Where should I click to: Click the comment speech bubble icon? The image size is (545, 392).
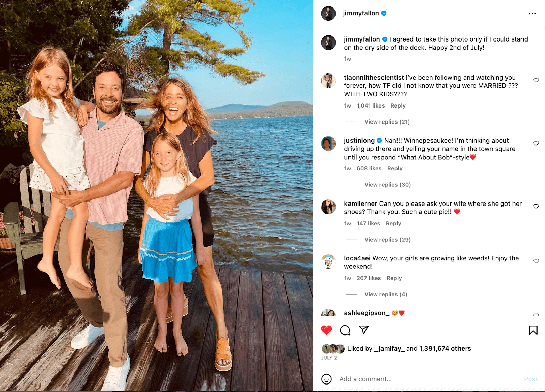point(345,330)
